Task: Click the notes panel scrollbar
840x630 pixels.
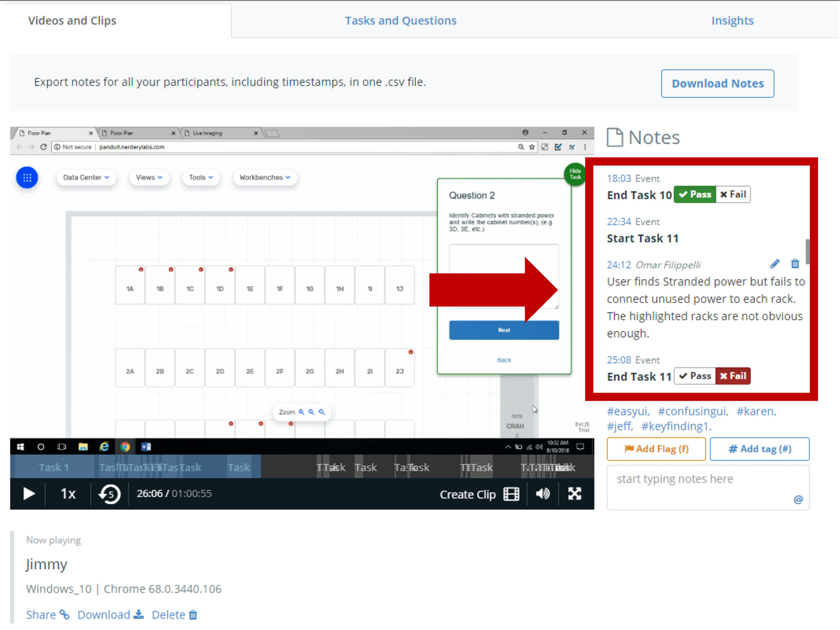Action: coord(807,251)
